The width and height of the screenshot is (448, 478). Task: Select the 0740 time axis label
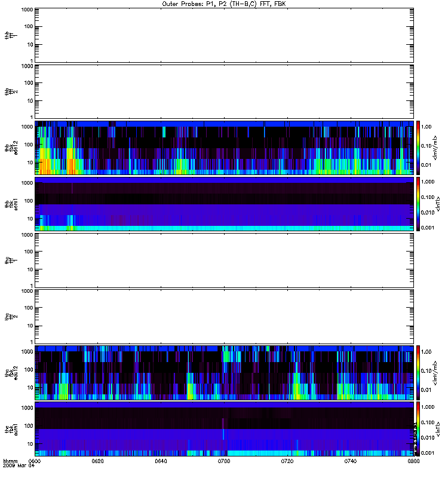click(351, 461)
